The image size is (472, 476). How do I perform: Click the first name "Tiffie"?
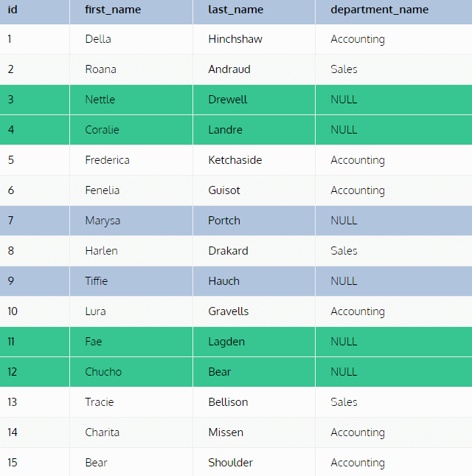(96, 281)
